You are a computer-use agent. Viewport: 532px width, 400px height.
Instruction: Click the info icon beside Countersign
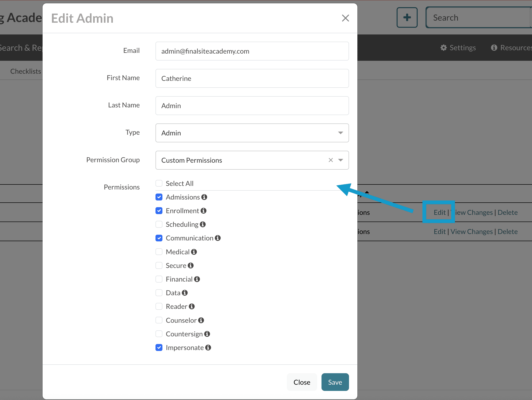(207, 334)
